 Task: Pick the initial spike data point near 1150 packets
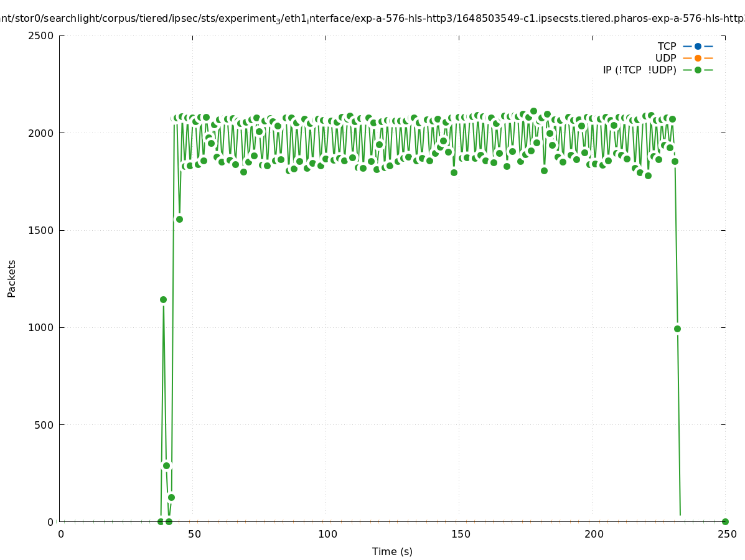163,299
